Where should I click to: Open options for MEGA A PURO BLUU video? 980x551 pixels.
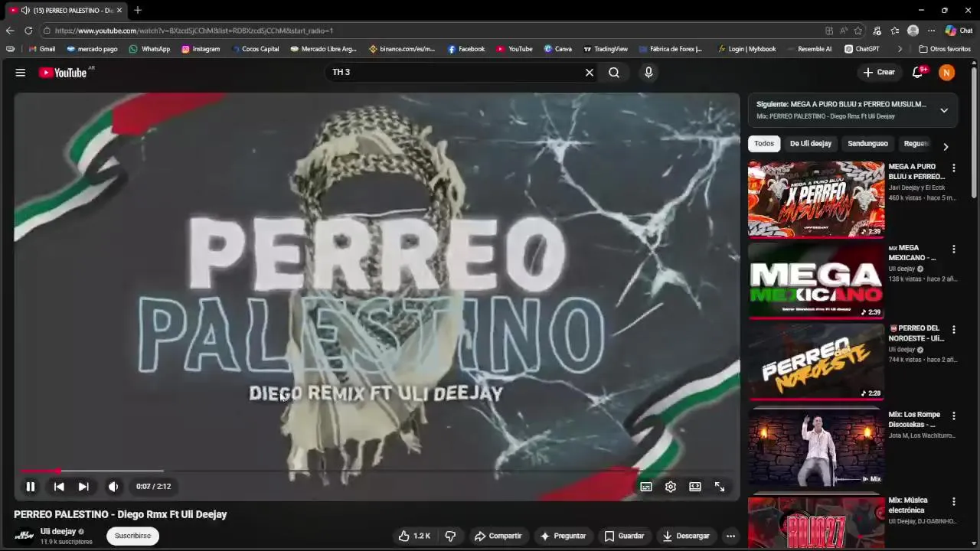[x=954, y=168]
